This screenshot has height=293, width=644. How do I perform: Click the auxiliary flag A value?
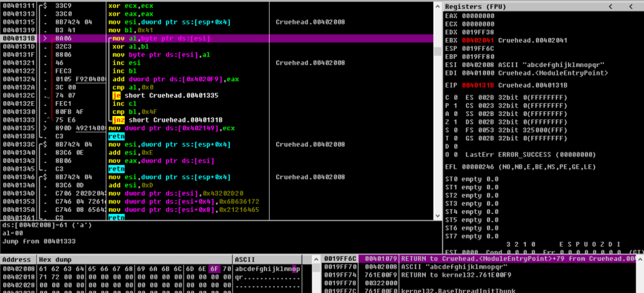(456, 114)
